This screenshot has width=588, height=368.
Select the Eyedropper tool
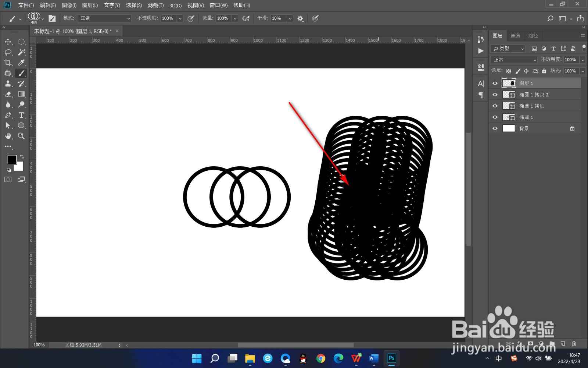(x=21, y=63)
